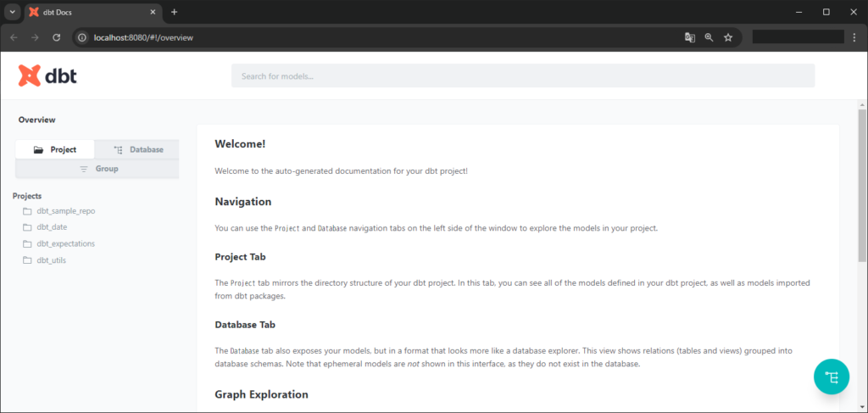Expand the dbt_date folder
The height and width of the screenshot is (413, 868).
pos(51,227)
